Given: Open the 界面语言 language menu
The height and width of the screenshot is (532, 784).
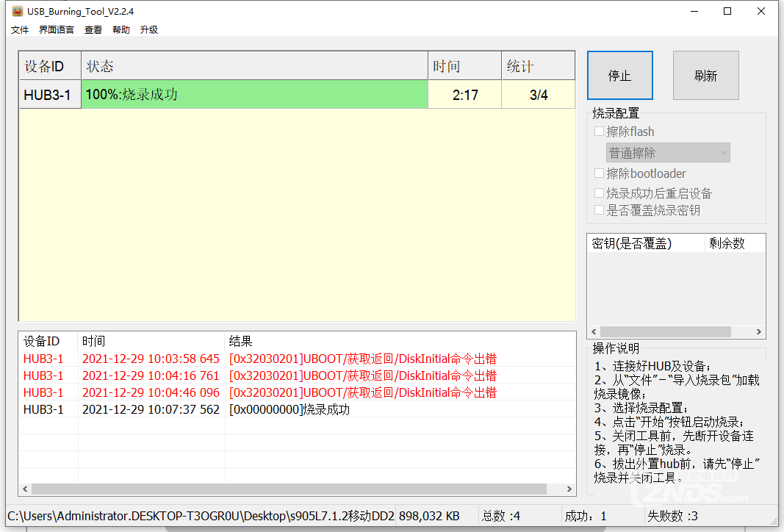Looking at the screenshot, I should click(x=56, y=29).
